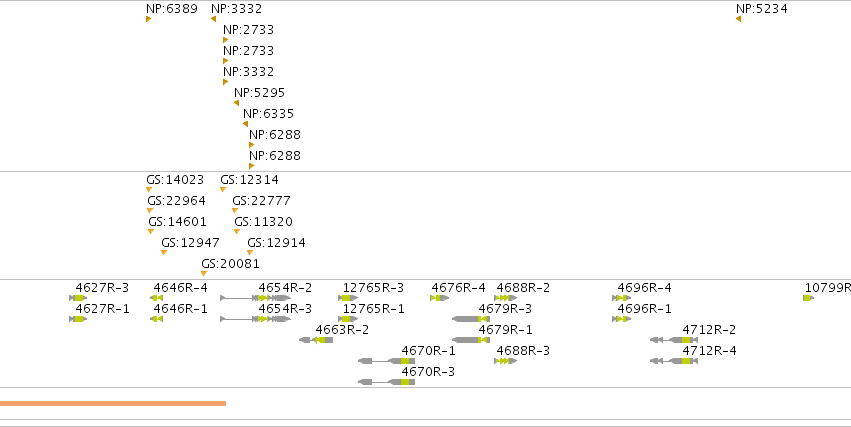Select the NP:5234 triangle marker

(x=738, y=19)
